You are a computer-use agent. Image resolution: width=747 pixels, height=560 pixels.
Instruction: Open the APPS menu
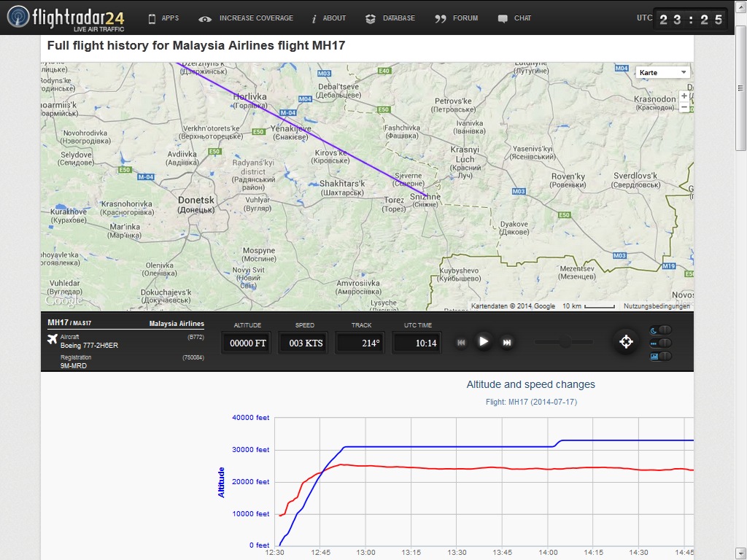coord(163,18)
